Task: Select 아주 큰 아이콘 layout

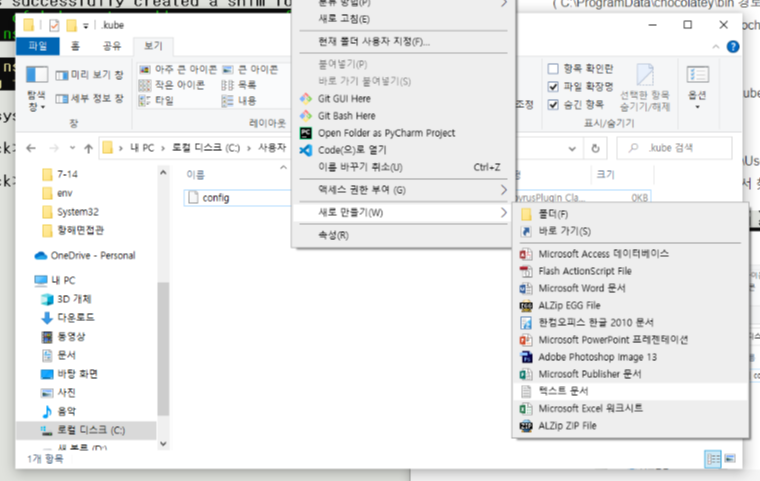Action: (x=177, y=69)
